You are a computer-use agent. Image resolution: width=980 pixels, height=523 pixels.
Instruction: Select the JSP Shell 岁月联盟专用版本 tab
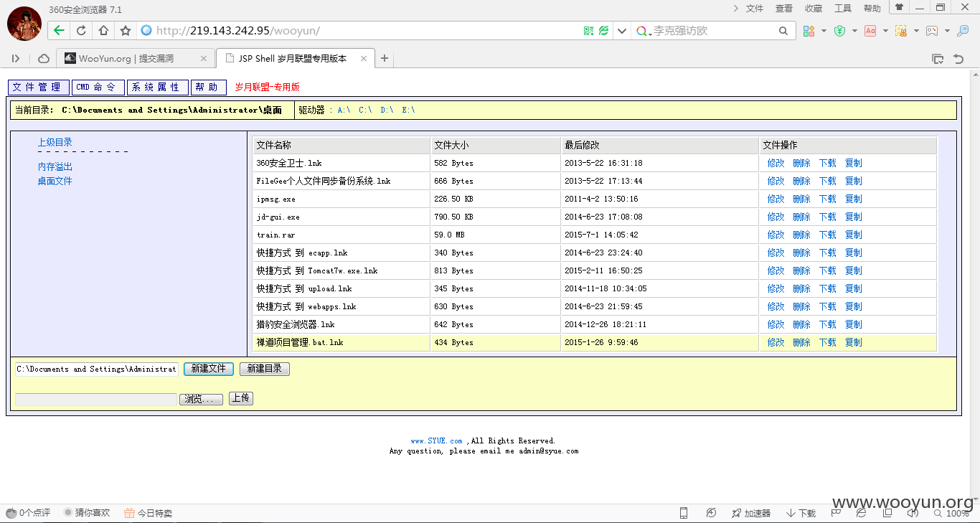(296, 58)
